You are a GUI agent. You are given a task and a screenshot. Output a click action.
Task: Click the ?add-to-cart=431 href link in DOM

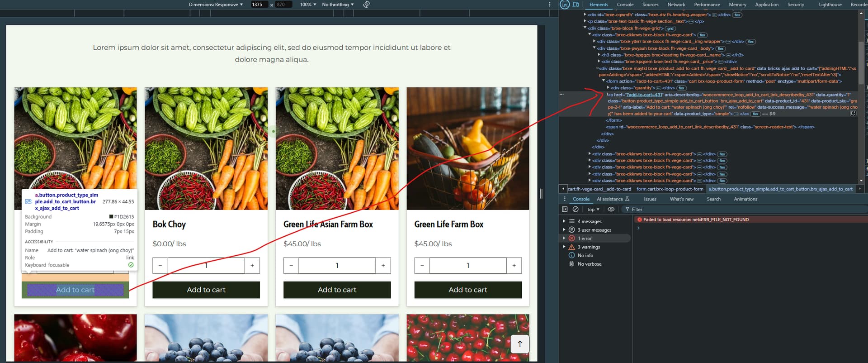[x=644, y=95]
